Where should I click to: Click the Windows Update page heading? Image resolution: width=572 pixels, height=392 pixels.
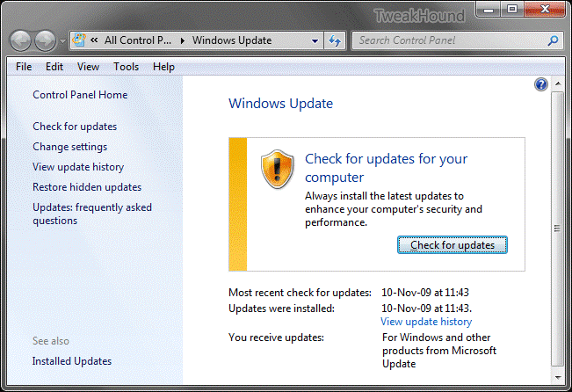point(281,104)
